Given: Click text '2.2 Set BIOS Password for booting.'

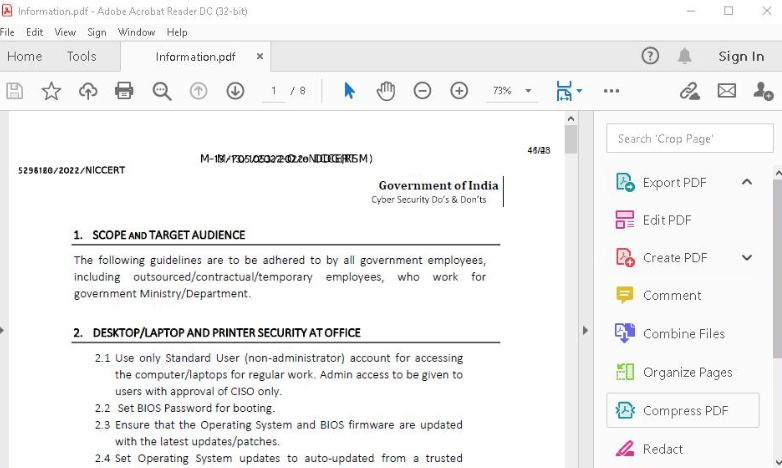Looking at the screenshot, I should (185, 408).
